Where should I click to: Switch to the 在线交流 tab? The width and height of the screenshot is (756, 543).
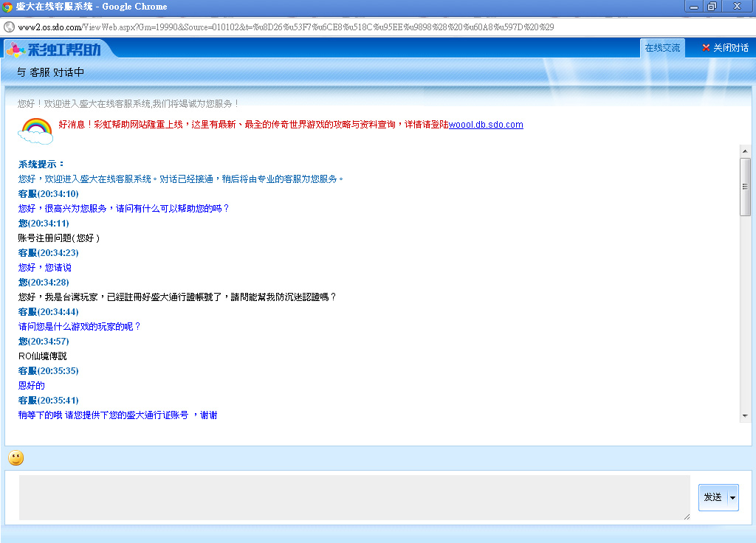tap(662, 48)
